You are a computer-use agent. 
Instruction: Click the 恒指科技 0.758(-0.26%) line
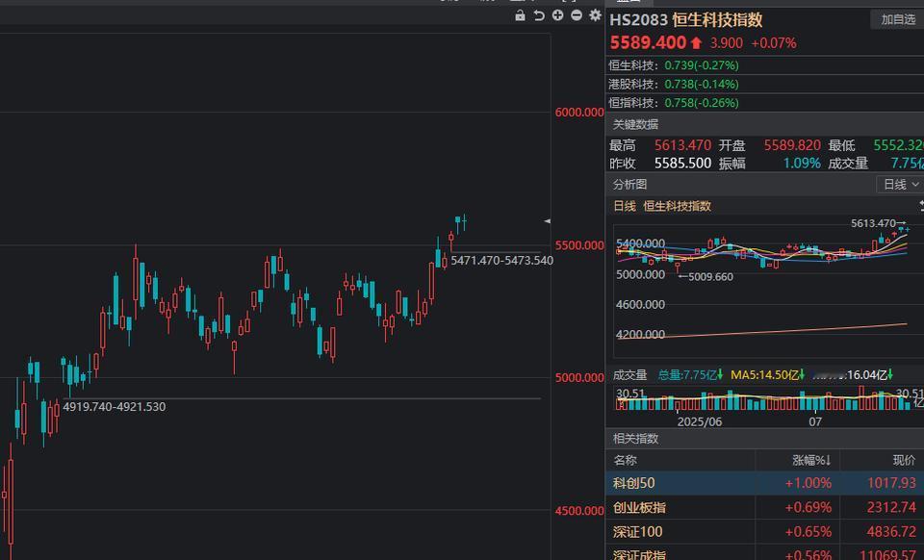674,102
